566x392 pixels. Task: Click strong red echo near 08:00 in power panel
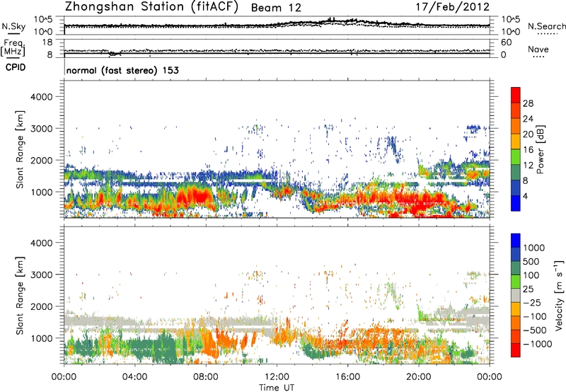[x=198, y=196]
